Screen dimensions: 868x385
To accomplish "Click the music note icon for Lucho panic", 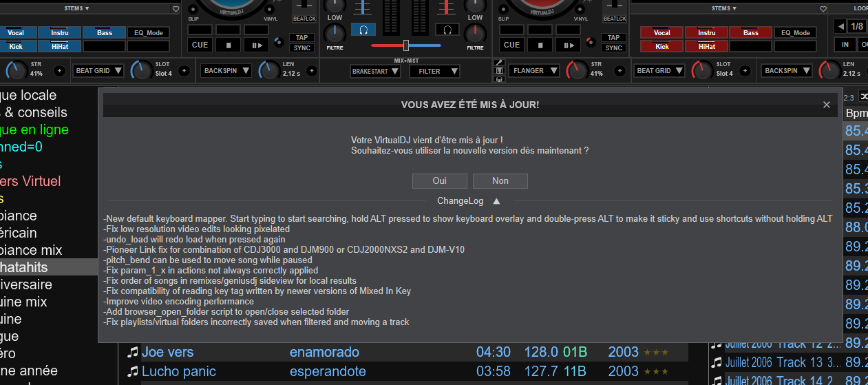I will point(133,371).
